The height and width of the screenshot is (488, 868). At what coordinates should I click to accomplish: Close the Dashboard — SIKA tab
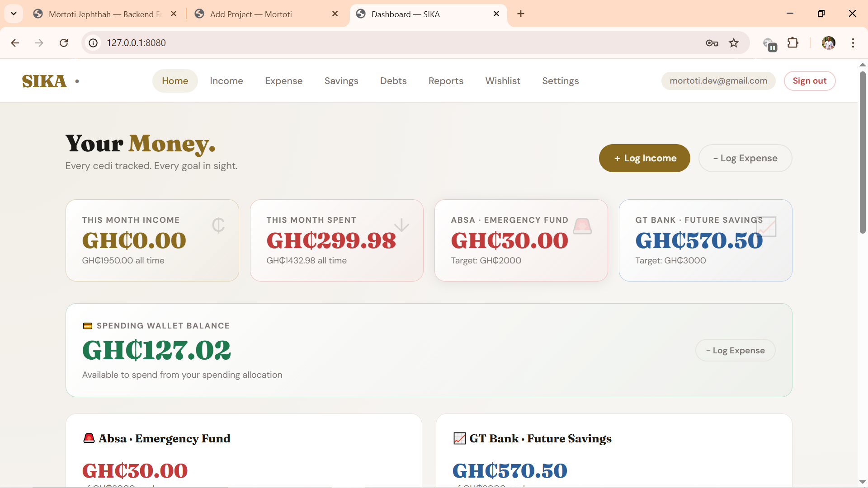(496, 14)
